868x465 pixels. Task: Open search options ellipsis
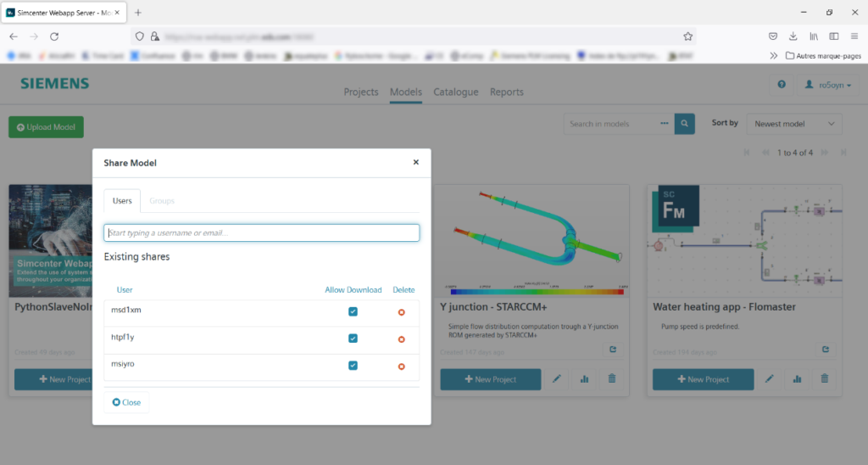pyautogui.click(x=665, y=124)
